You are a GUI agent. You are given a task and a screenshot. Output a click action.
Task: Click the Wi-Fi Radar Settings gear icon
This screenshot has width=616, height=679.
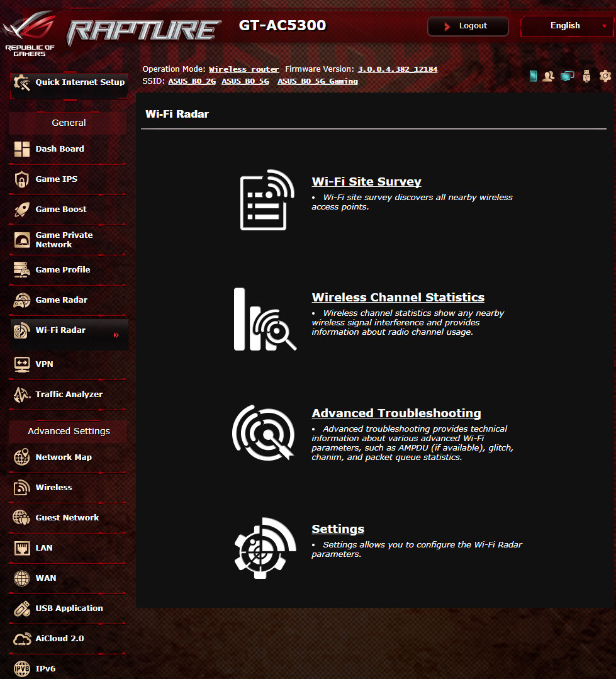click(265, 547)
